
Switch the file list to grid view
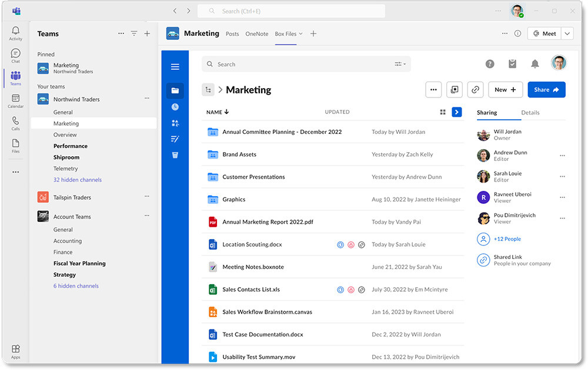pyautogui.click(x=443, y=112)
